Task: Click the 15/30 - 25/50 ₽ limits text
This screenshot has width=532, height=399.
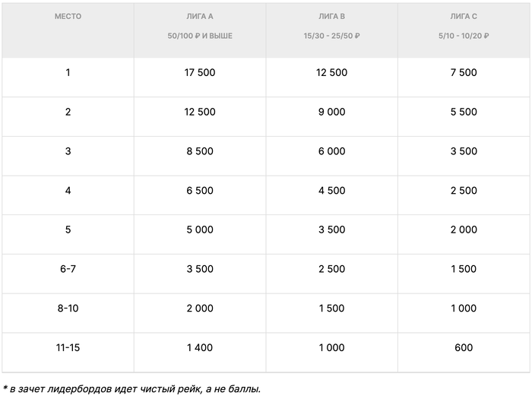Action: click(332, 36)
